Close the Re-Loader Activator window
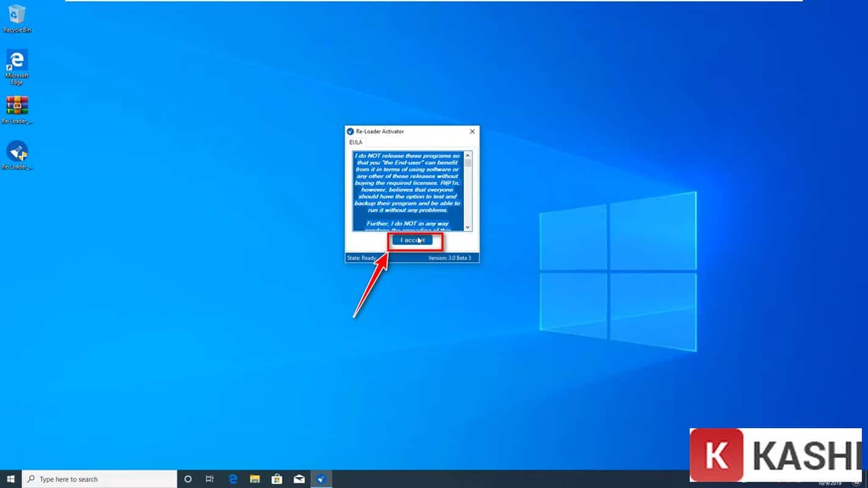Image resolution: width=868 pixels, height=488 pixels. pos(472,131)
